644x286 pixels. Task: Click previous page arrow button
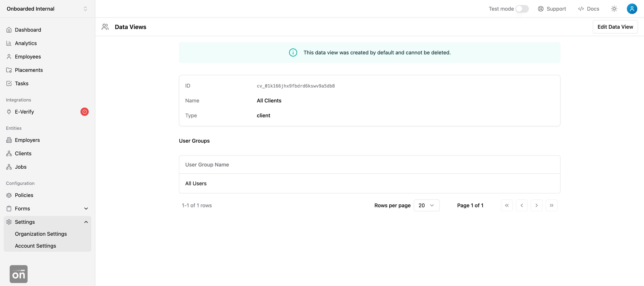pyautogui.click(x=522, y=205)
